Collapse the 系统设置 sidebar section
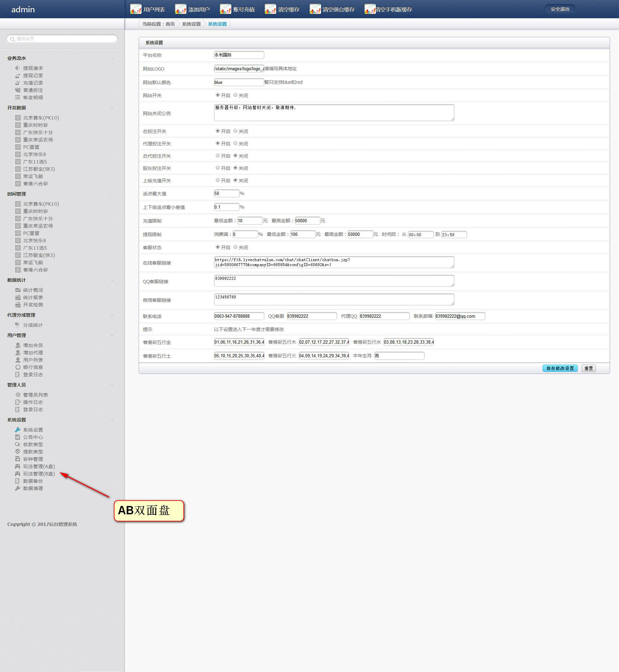The width and height of the screenshot is (619, 672). pos(112,420)
